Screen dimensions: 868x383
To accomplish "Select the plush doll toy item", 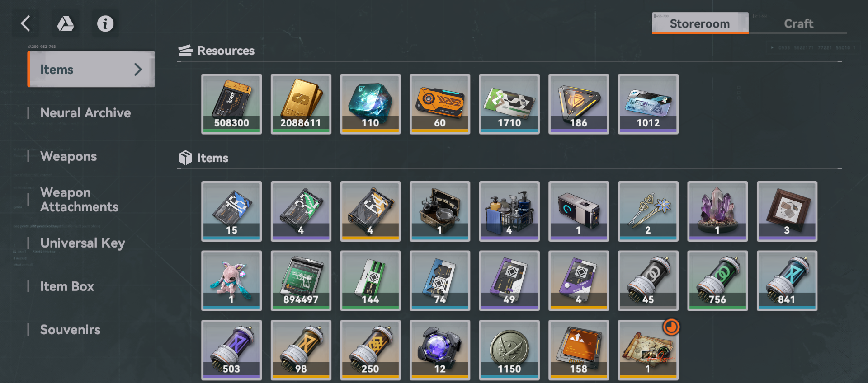I will click(x=231, y=281).
